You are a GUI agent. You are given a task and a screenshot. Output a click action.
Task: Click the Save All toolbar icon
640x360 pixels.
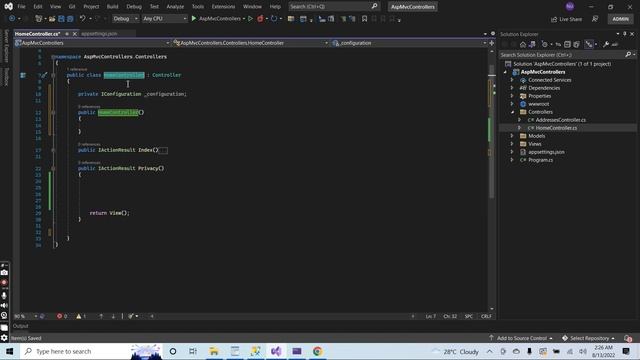tap(70, 19)
